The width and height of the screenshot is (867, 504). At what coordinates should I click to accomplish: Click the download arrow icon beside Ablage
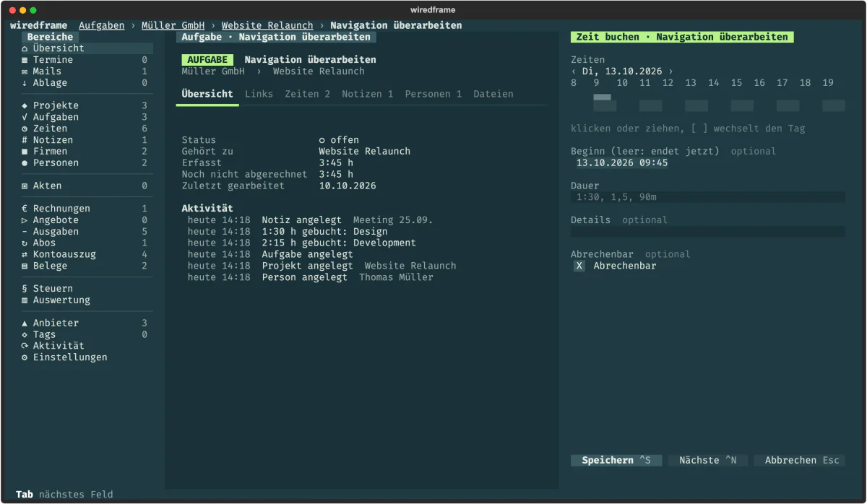[x=25, y=83]
